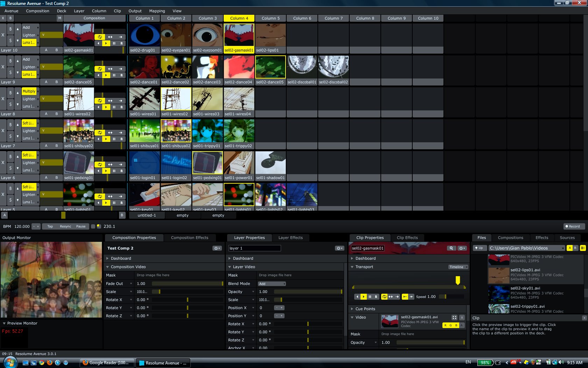
Task: Switch to Layer Effects tab
Action: pyautogui.click(x=290, y=238)
